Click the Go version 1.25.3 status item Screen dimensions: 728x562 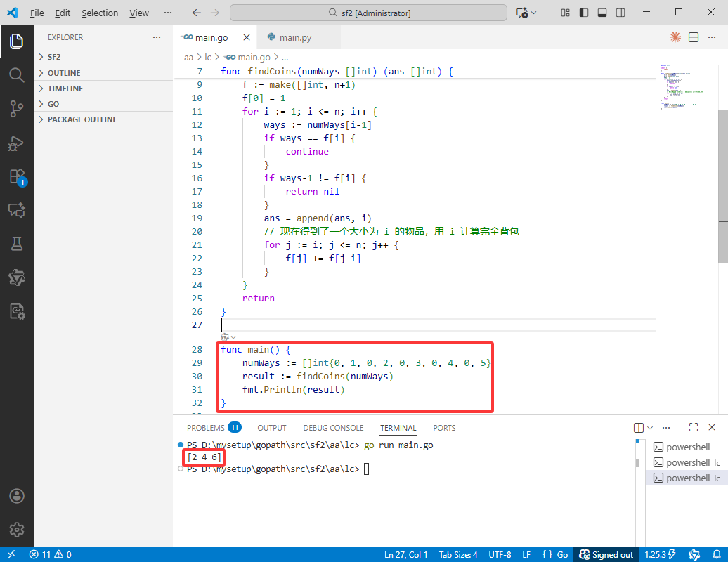(660, 554)
